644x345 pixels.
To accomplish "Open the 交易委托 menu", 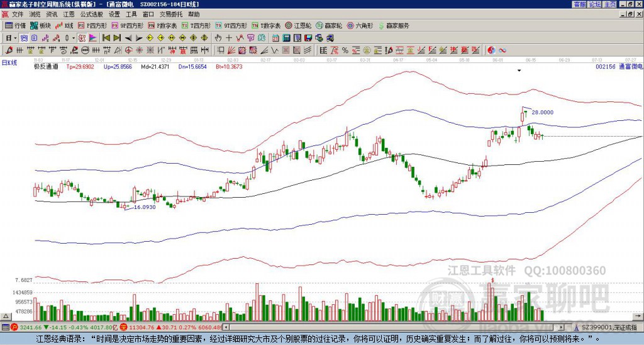I will click(x=171, y=14).
